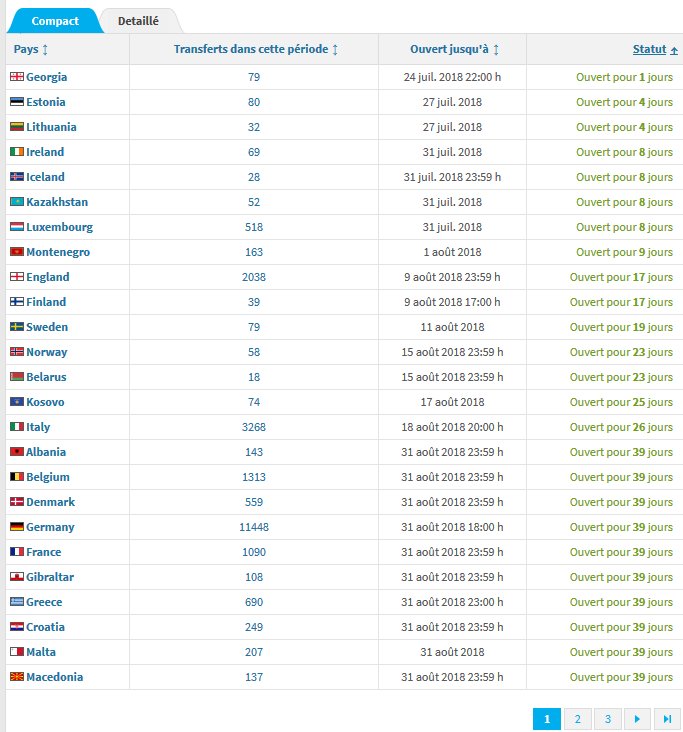Select Georgia's closing date 24 juil. 2018 22:00 h
683x732 pixels.
coord(452,77)
